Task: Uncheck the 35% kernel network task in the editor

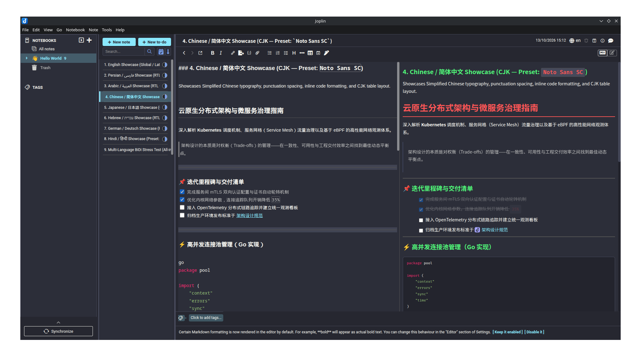Action: 182,200
